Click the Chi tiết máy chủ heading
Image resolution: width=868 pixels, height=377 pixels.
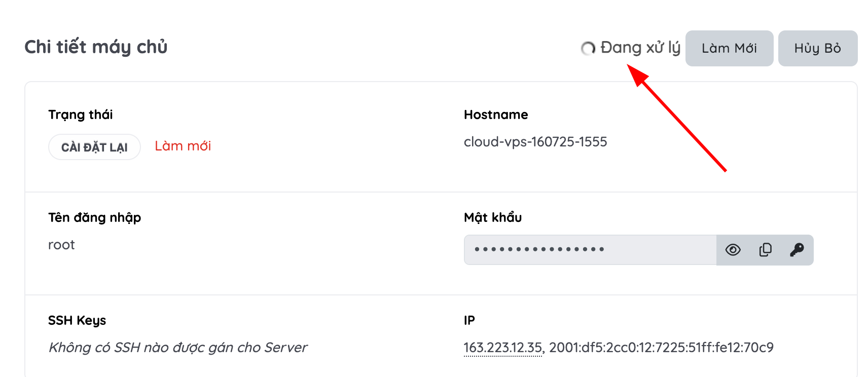(96, 47)
